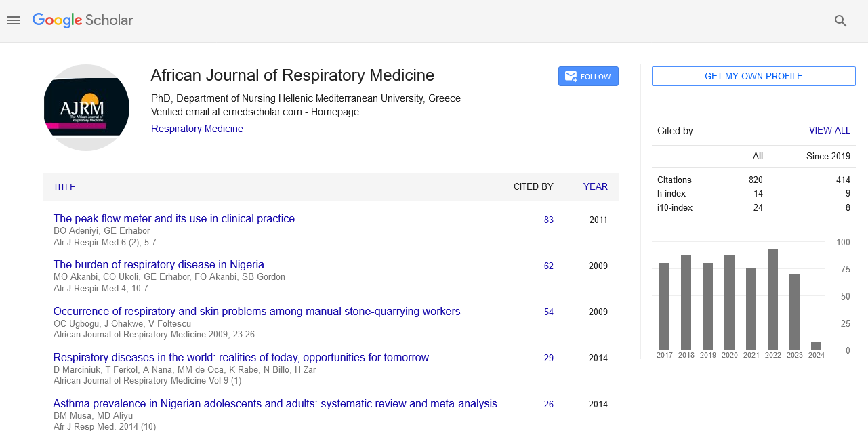Click the Respiratory Medicine interest link
Image resolution: width=868 pixels, height=431 pixels.
197,129
